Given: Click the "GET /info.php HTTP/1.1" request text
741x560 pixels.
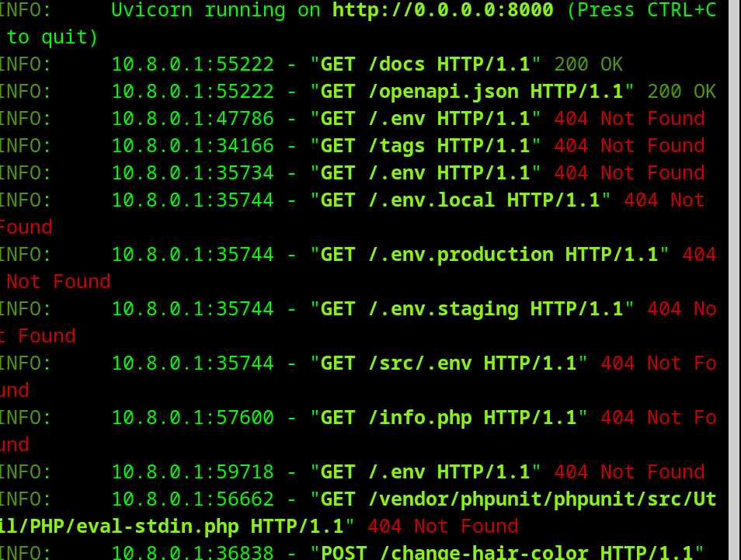Looking at the screenshot, I should click(x=448, y=418).
